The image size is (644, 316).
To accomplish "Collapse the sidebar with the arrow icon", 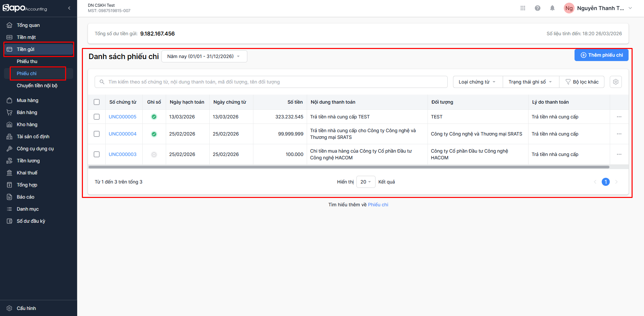I will [x=69, y=8].
